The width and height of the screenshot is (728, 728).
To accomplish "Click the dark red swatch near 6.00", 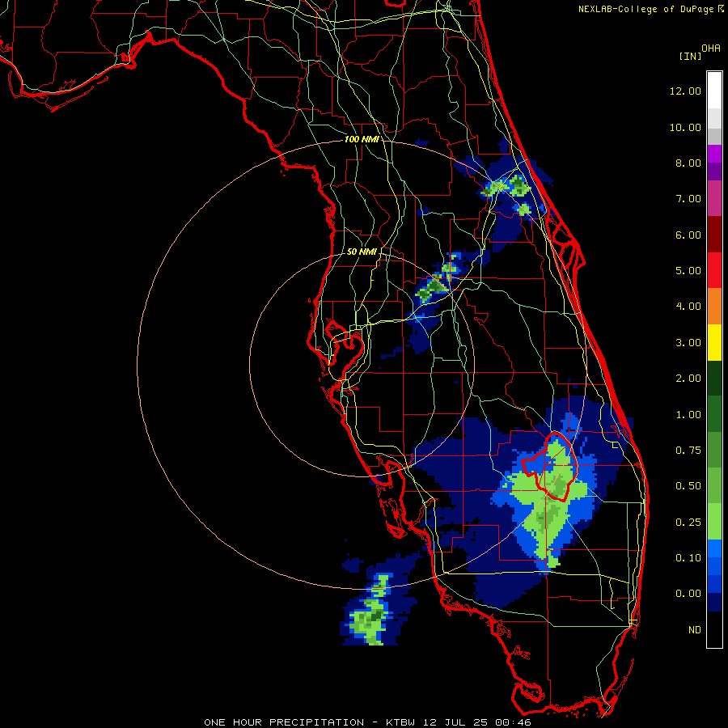I will (714, 235).
